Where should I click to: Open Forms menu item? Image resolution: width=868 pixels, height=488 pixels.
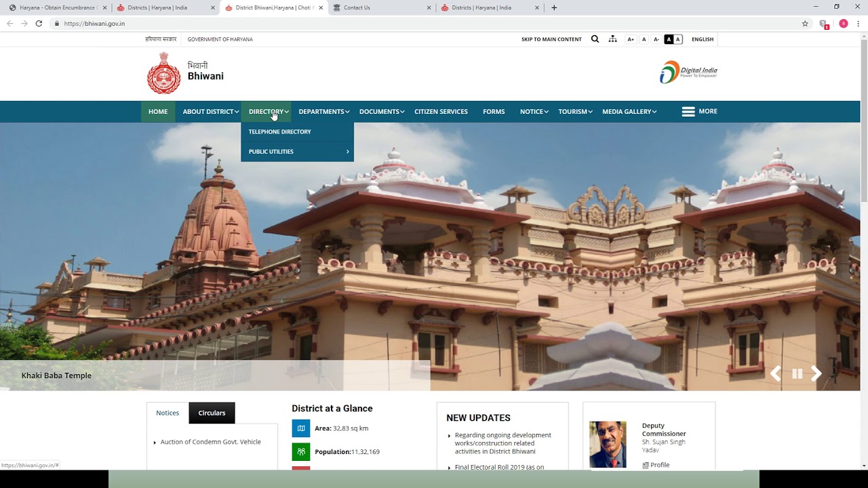(494, 111)
